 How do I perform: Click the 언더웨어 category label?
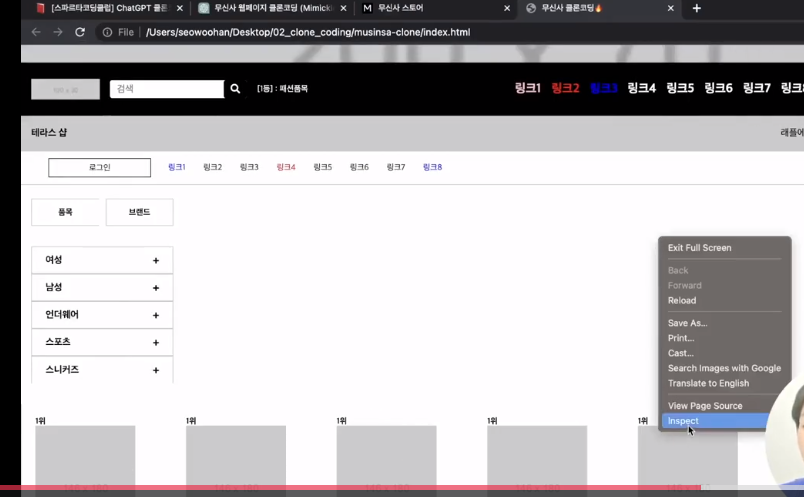[x=62, y=314]
